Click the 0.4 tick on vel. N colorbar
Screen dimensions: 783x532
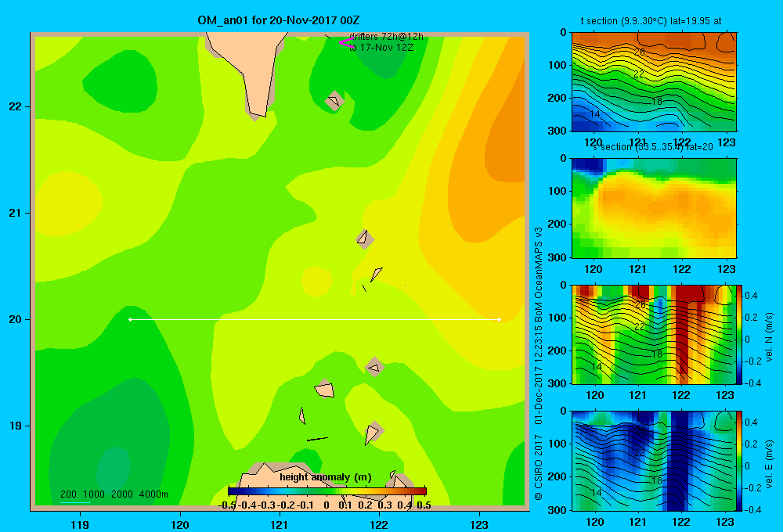[751, 296]
